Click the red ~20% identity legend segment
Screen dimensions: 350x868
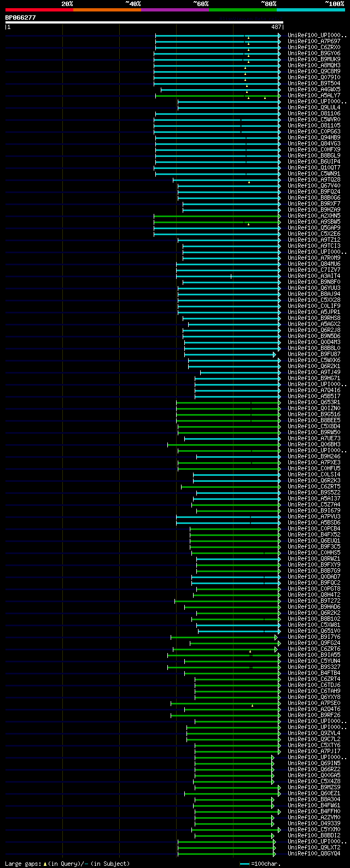(x=39, y=10)
